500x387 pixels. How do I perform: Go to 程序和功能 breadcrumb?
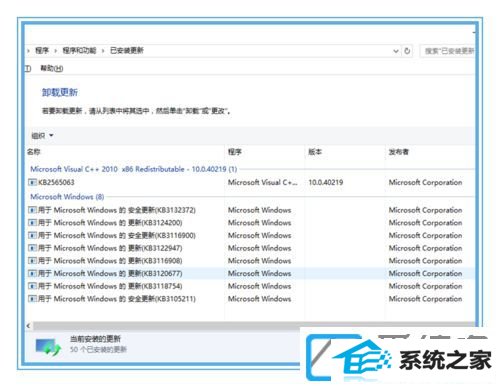tap(79, 51)
